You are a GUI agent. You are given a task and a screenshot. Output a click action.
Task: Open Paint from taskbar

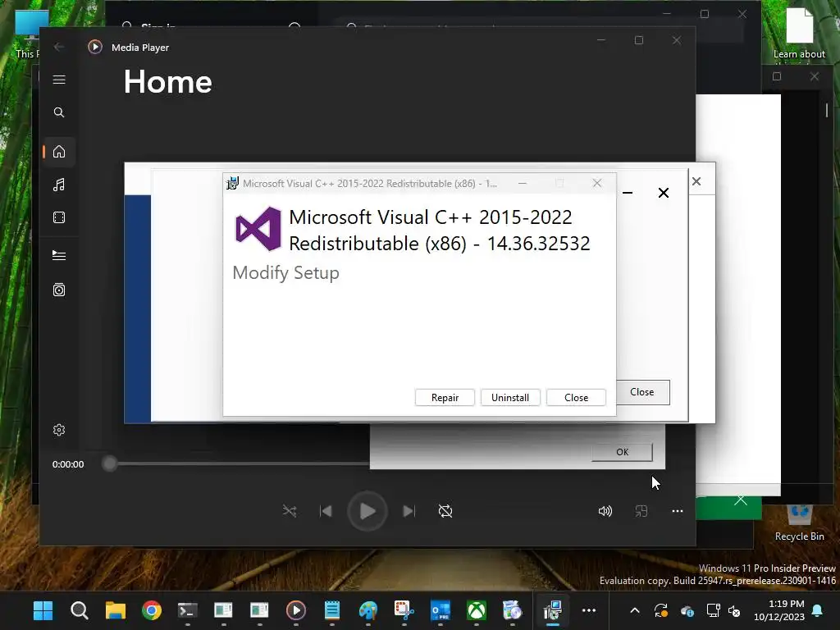[x=368, y=610]
